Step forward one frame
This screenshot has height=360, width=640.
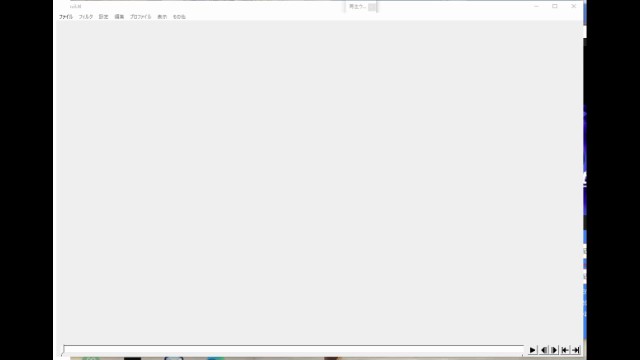[554, 350]
